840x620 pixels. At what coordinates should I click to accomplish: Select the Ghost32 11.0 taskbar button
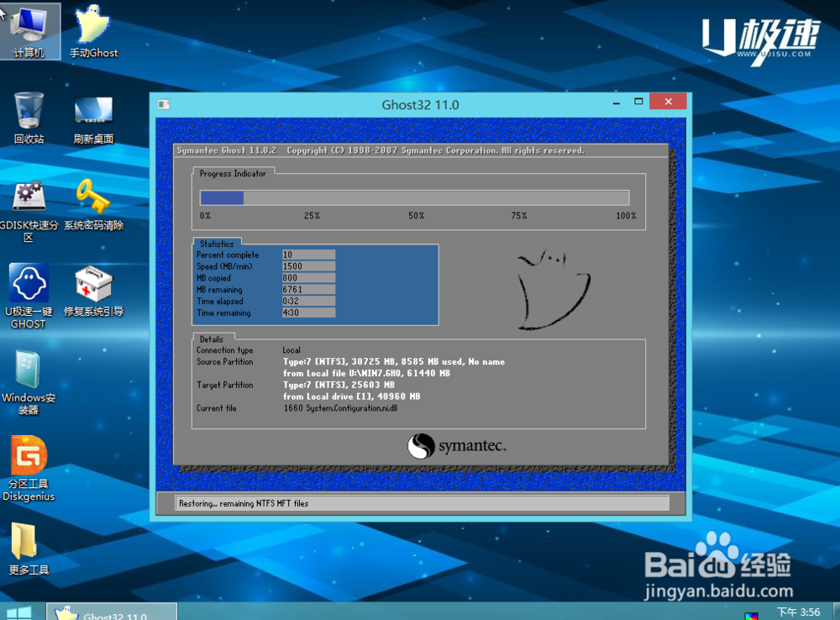click(112, 612)
